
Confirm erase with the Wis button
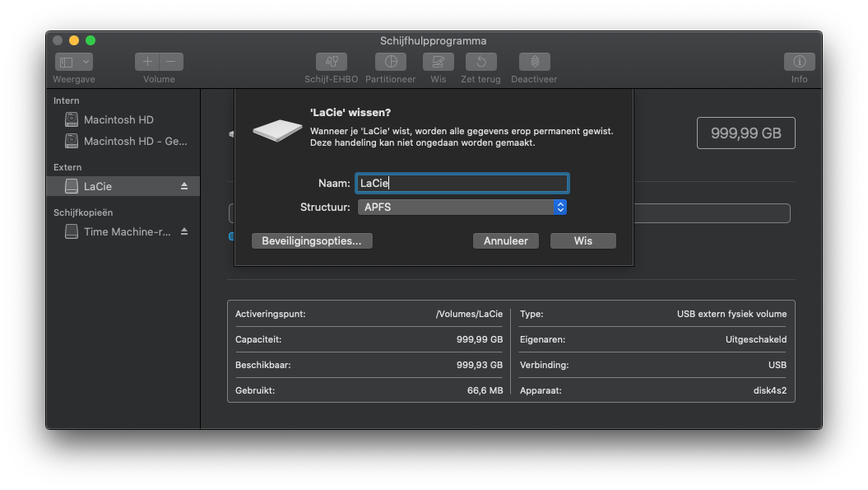point(583,240)
